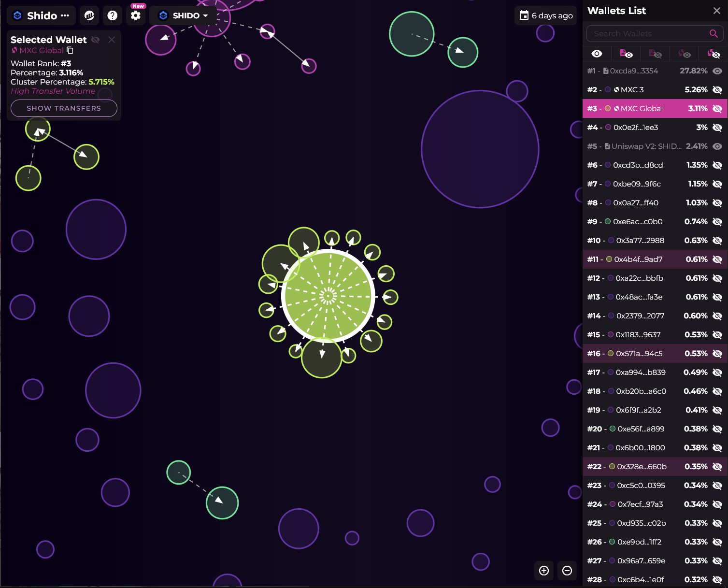Image resolution: width=728 pixels, height=588 pixels.
Task: Click the largest purple bubble on the map
Action: [x=480, y=149]
